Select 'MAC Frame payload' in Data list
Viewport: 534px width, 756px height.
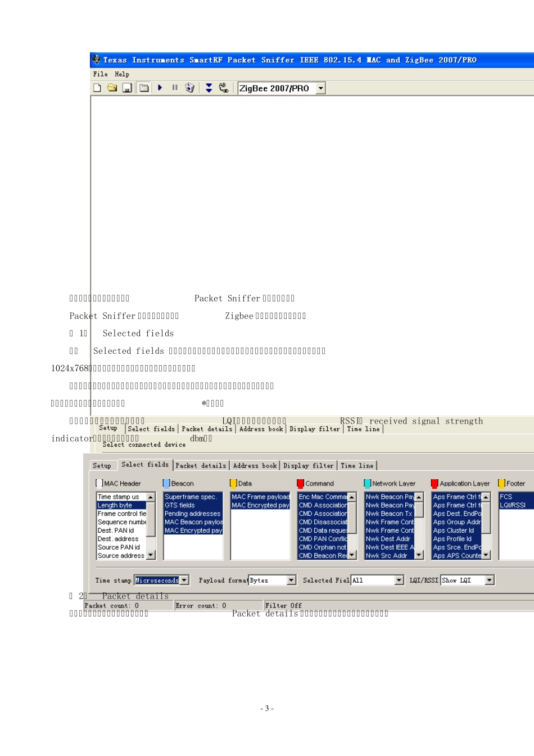tap(260, 497)
